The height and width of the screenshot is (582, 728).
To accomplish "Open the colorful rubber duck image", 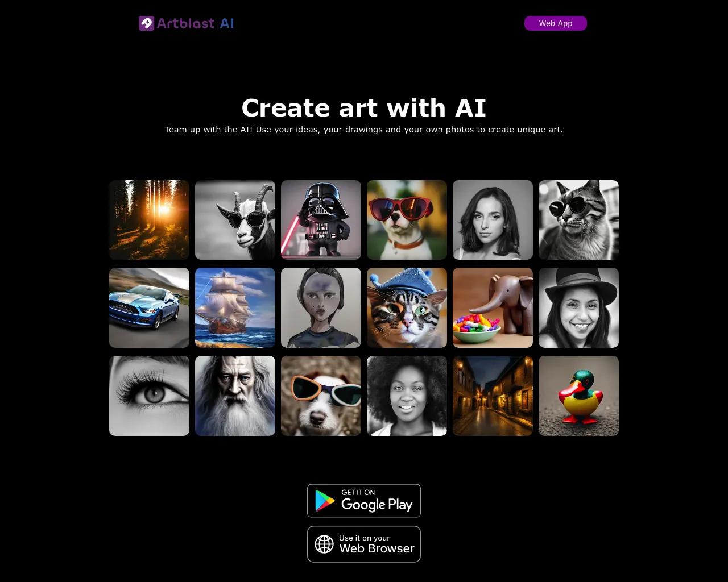I will pos(578,396).
